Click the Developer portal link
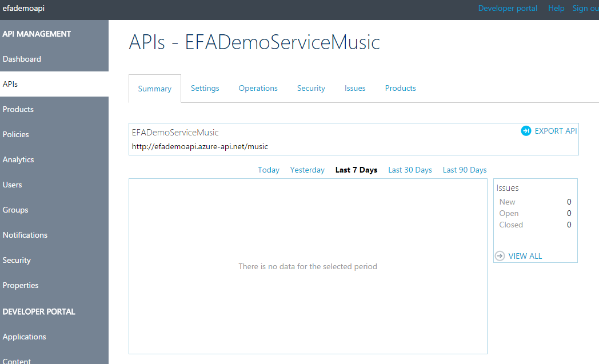Image resolution: width=599 pixels, height=364 pixels. 508,9
